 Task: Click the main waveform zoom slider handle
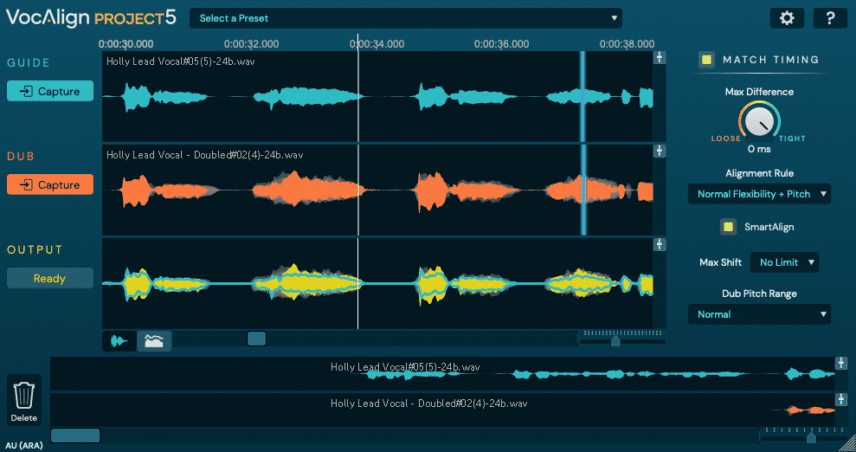616,341
